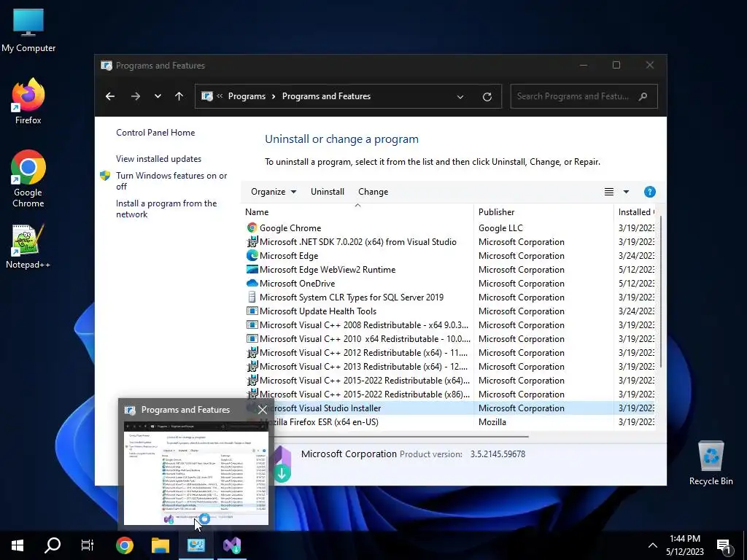The width and height of the screenshot is (747, 560).
Task: Open View installed updates link
Action: (158, 158)
